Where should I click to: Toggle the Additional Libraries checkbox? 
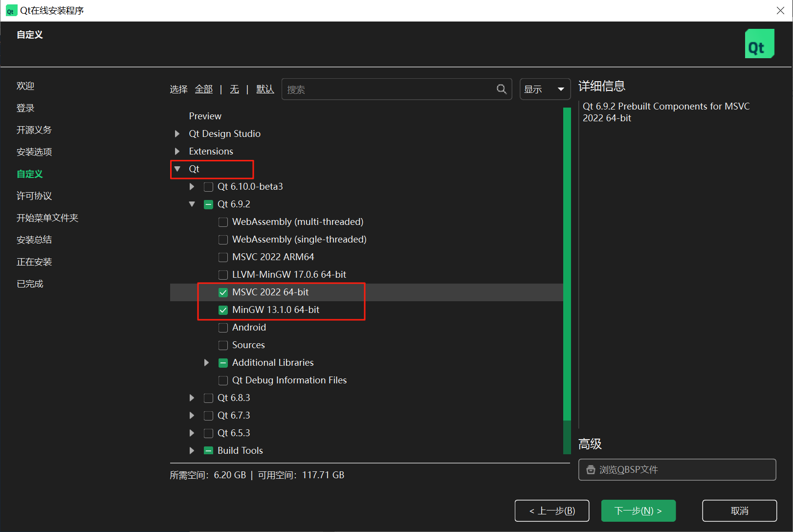(223, 363)
